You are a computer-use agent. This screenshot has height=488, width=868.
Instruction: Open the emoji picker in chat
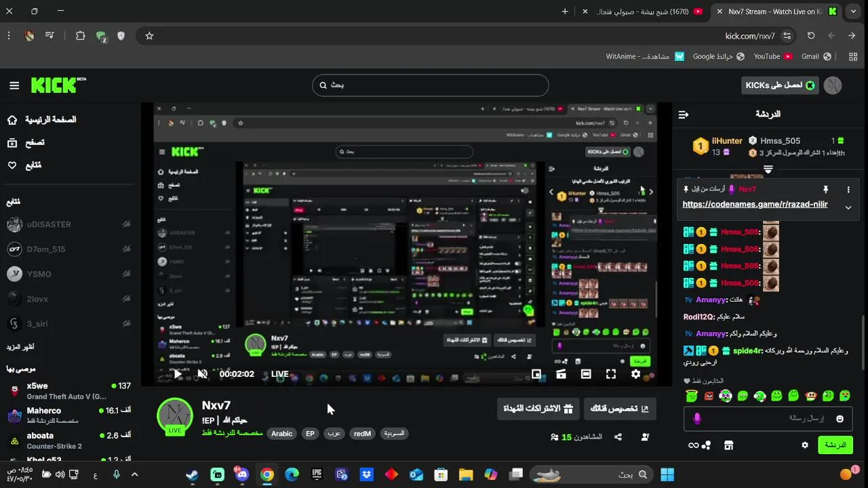840,419
